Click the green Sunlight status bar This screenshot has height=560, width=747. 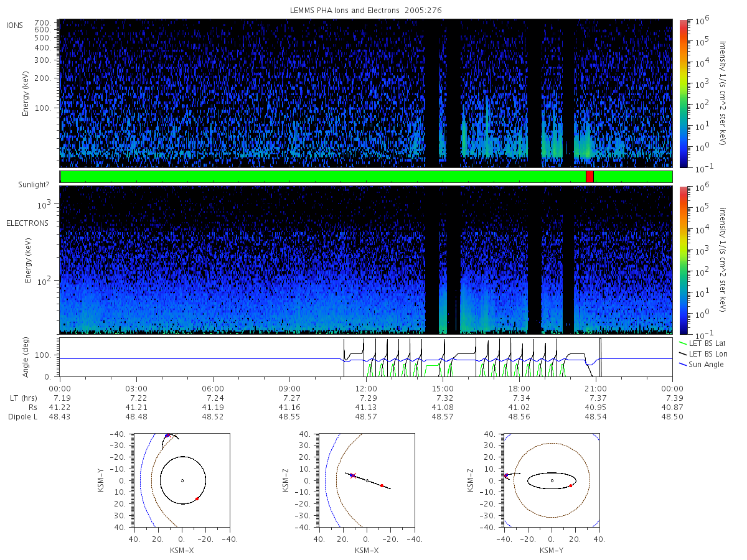tap(366, 177)
